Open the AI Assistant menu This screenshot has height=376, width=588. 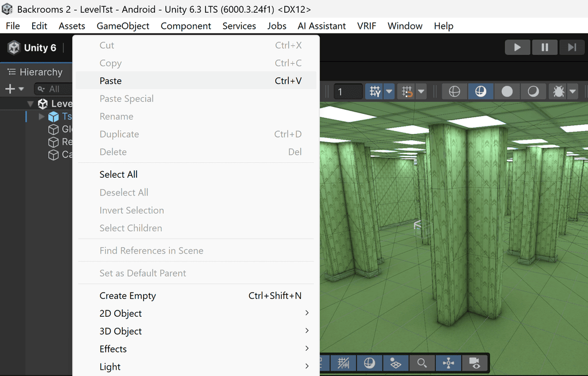coord(322,26)
